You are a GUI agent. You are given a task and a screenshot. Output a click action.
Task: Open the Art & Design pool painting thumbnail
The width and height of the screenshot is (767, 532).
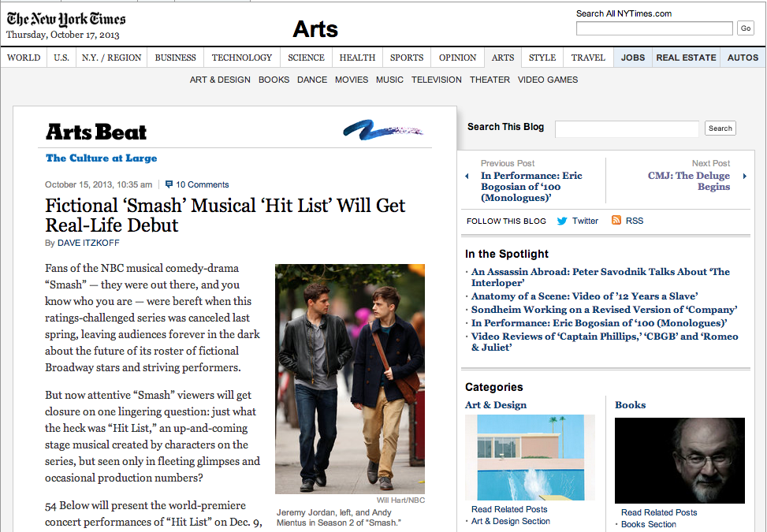point(530,457)
